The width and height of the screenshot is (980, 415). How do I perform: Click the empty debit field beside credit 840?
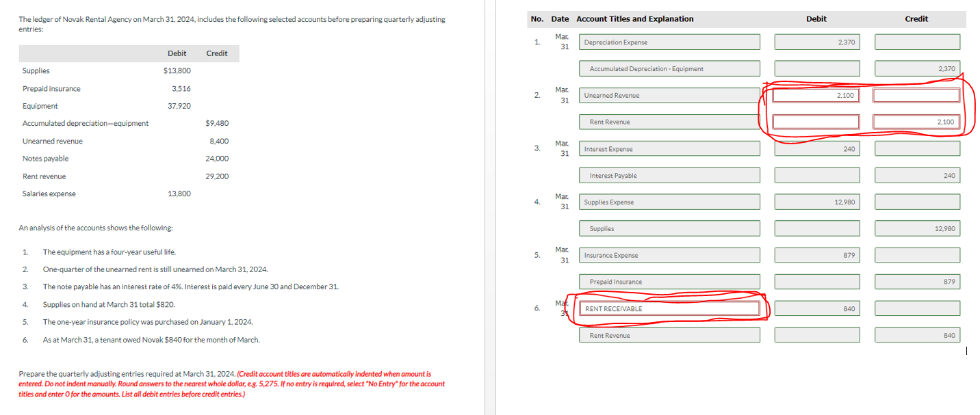coord(817,335)
